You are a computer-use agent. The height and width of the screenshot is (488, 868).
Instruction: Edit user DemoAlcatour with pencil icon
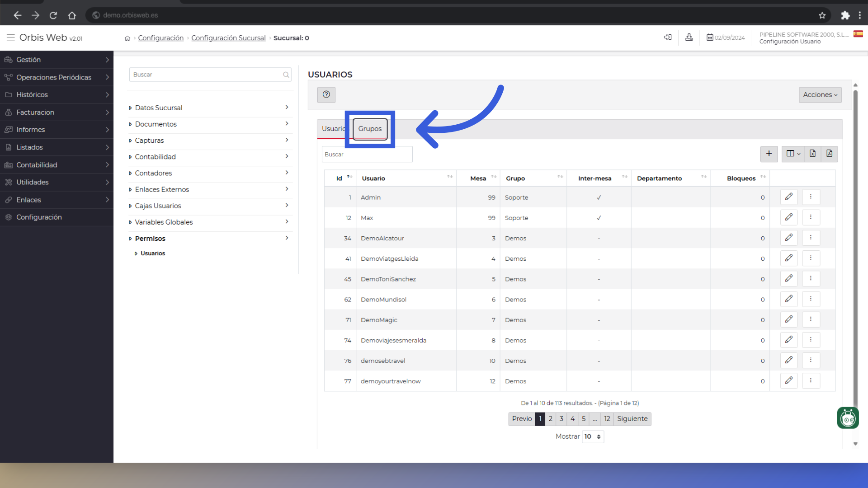pos(789,238)
